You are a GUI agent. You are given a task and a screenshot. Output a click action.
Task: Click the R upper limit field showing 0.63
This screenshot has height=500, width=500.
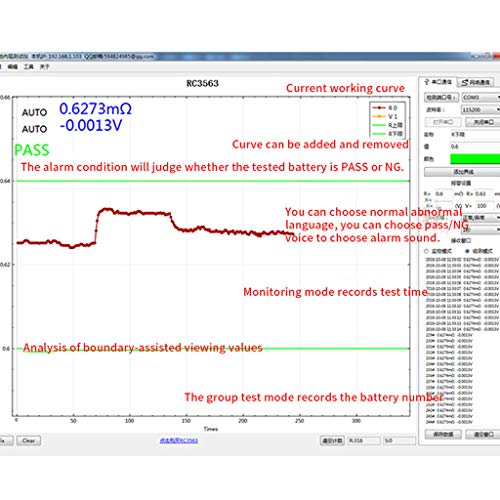click(x=484, y=194)
